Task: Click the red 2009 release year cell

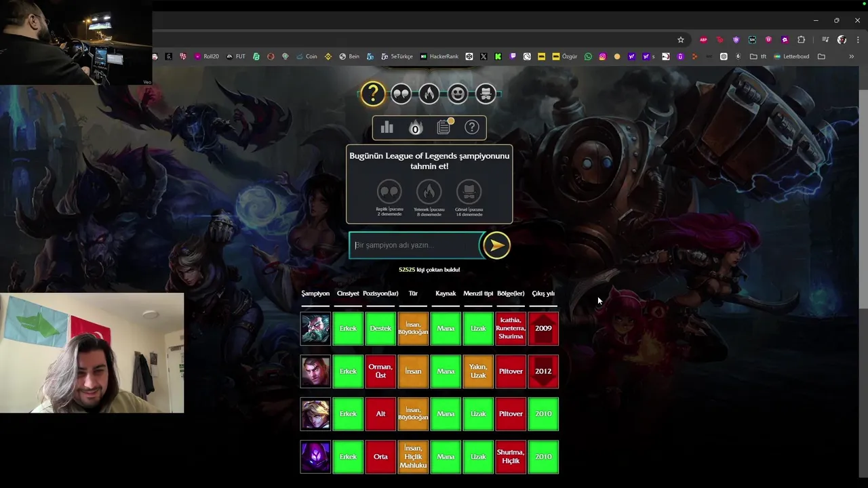Action: 543,329
